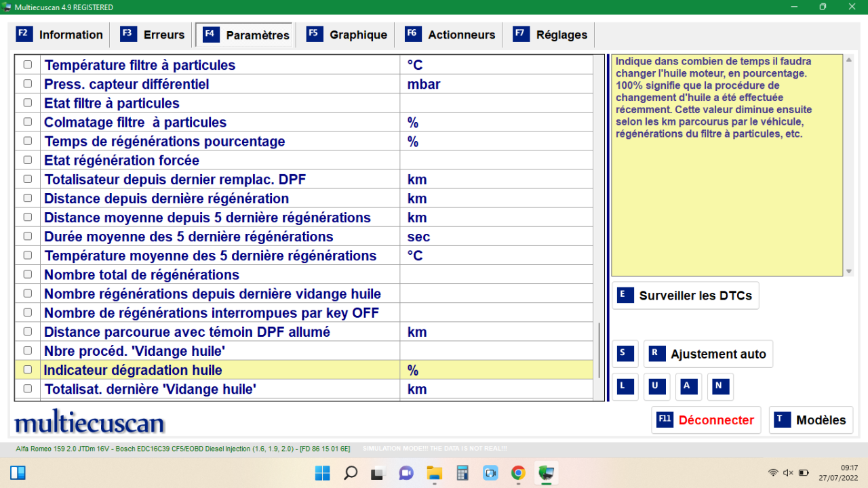868x488 pixels.
Task: Click the A shortcut icon
Action: coord(688,386)
